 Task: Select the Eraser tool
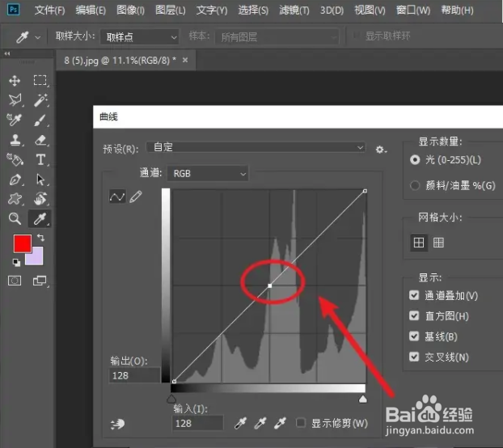tap(40, 140)
